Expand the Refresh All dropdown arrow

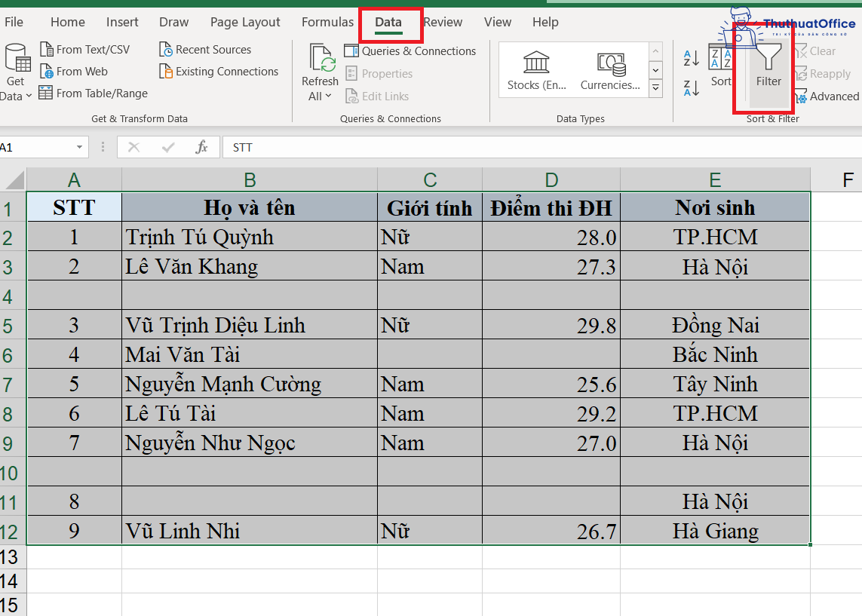tap(328, 97)
